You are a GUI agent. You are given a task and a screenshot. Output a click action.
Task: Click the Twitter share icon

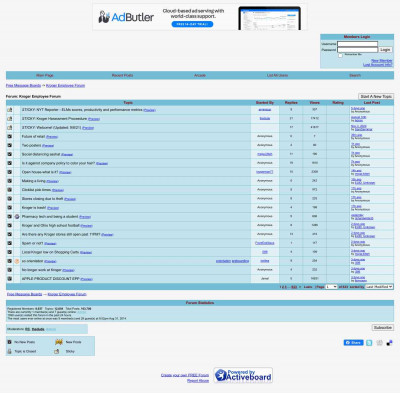(x=369, y=343)
